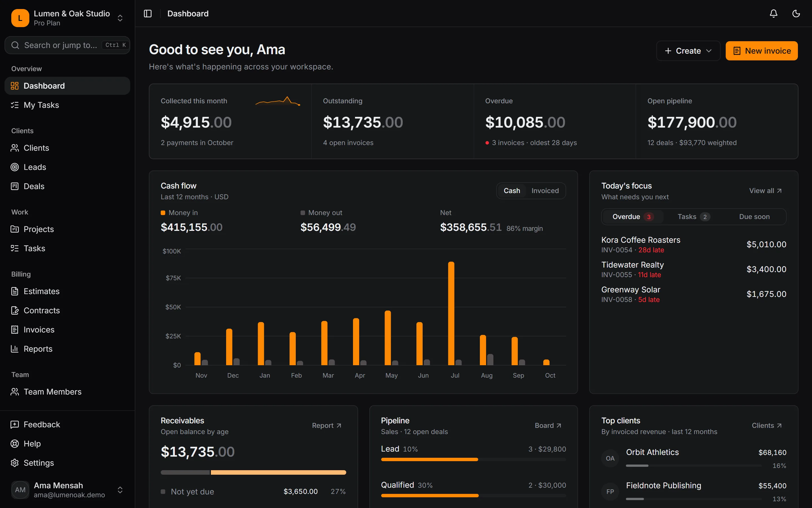Click the OA avatar for Orbit Athletics
This screenshot has width=812, height=508.
[x=610, y=458]
